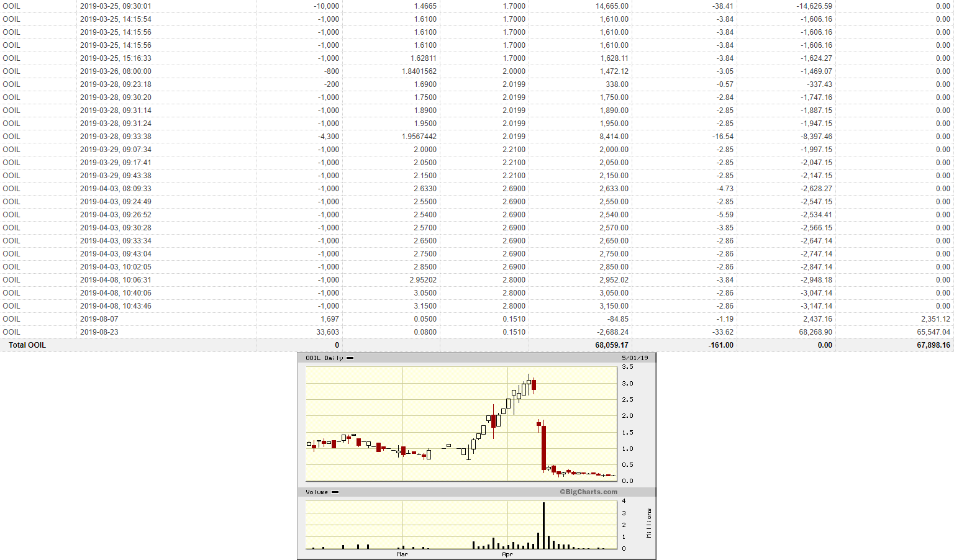Screen dimensions: 954x560
Task: Click the 5/01/19 date on chart header
Action: pos(635,358)
